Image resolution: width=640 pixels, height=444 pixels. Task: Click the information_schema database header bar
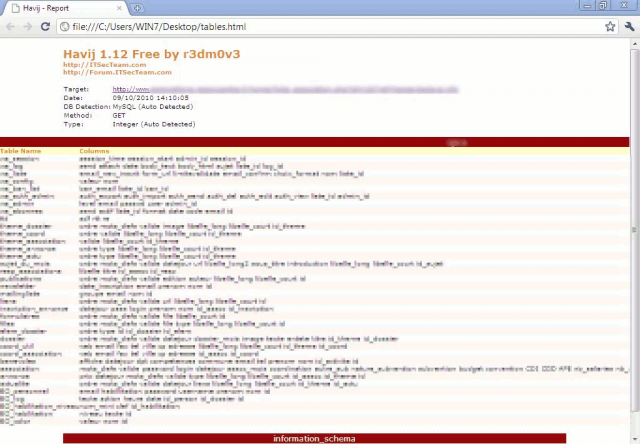(x=314, y=438)
